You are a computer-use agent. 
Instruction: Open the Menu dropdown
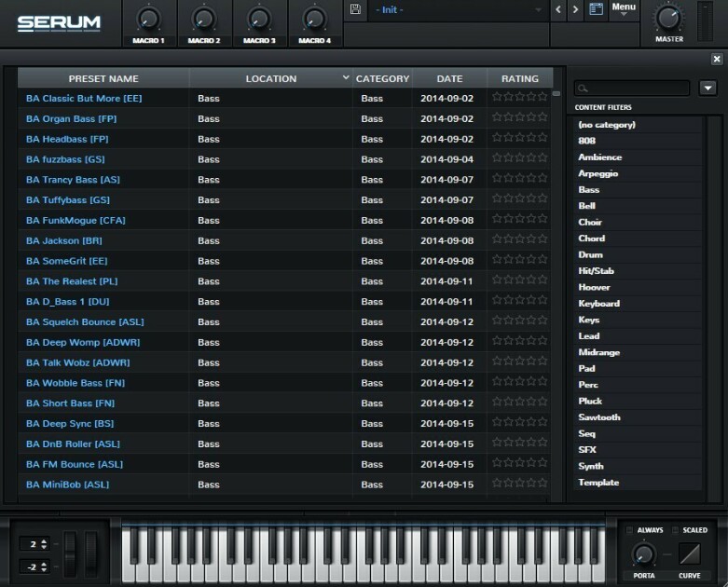click(624, 9)
